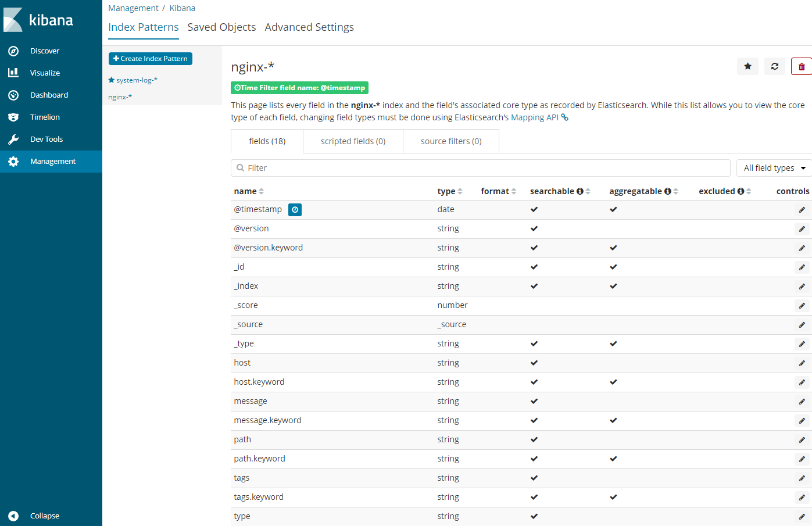Viewport: 812px width, 526px height.
Task: Edit the @timestamp field pencil icon
Action: (x=802, y=210)
